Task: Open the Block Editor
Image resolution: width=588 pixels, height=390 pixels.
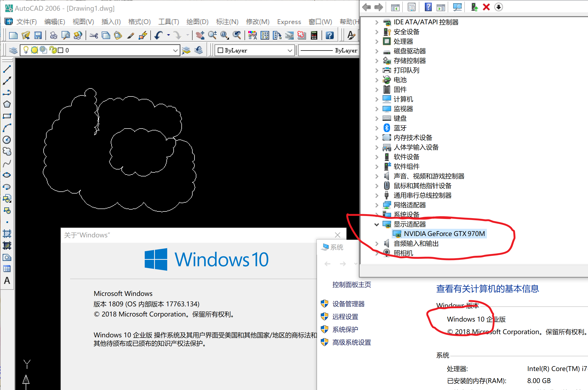Action: pyautogui.click(x=143, y=35)
